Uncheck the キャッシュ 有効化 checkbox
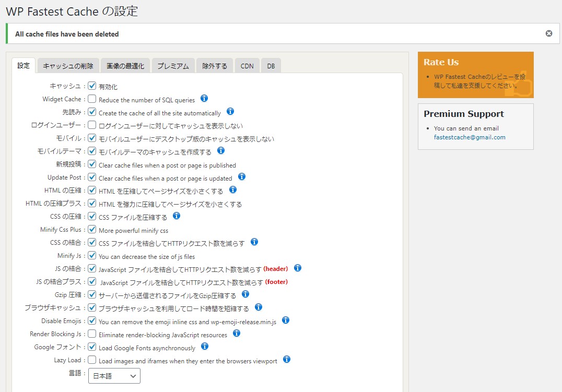 pyautogui.click(x=92, y=86)
